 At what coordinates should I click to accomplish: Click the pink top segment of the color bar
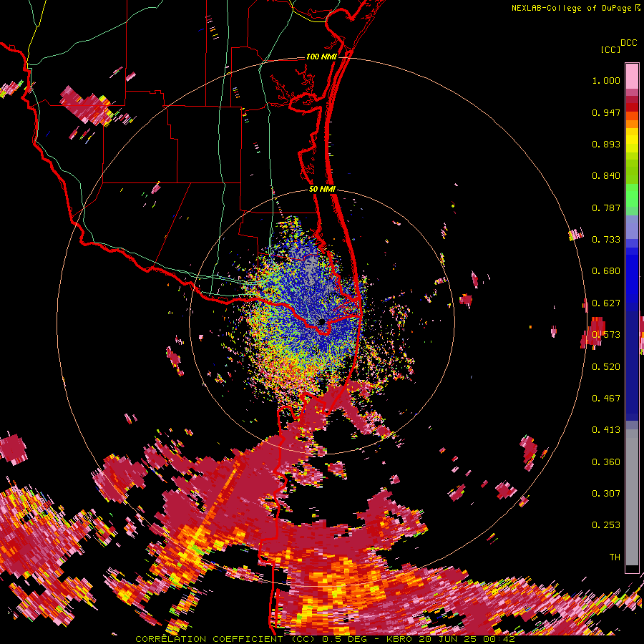pos(632,76)
